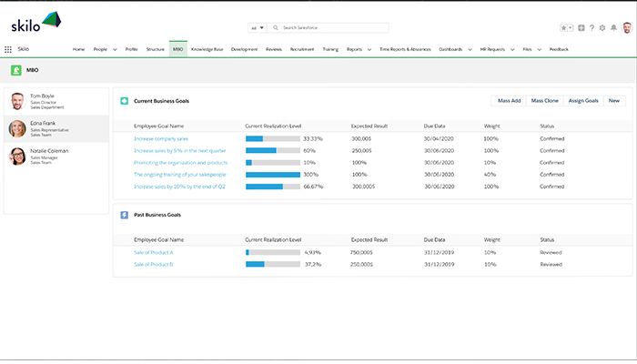Viewport: 637px width, 364px height.
Task: Open the help question mark icon
Action: (592, 28)
